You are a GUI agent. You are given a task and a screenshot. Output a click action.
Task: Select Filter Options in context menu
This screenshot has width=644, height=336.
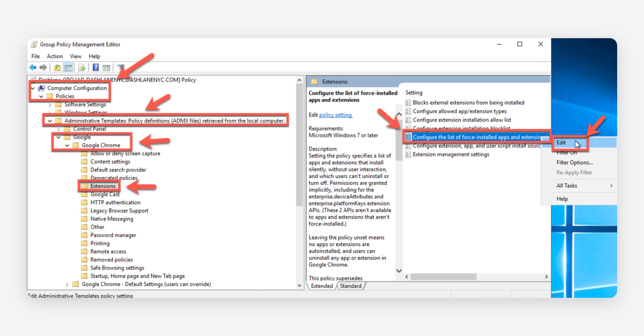pos(575,163)
